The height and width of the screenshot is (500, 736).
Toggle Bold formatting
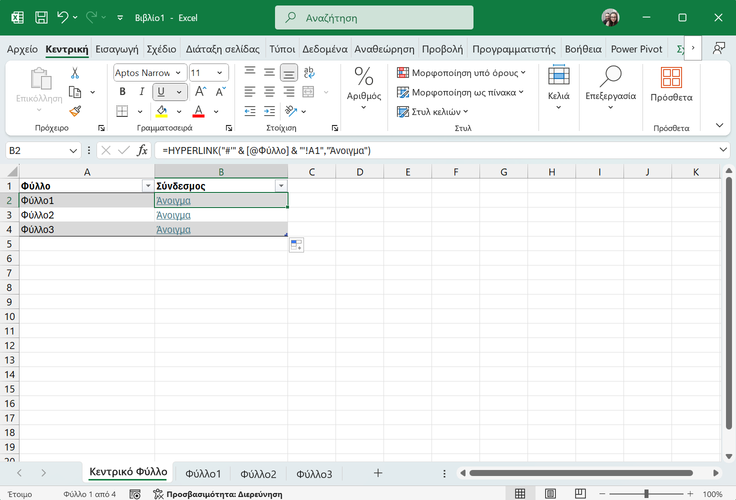pos(122,92)
